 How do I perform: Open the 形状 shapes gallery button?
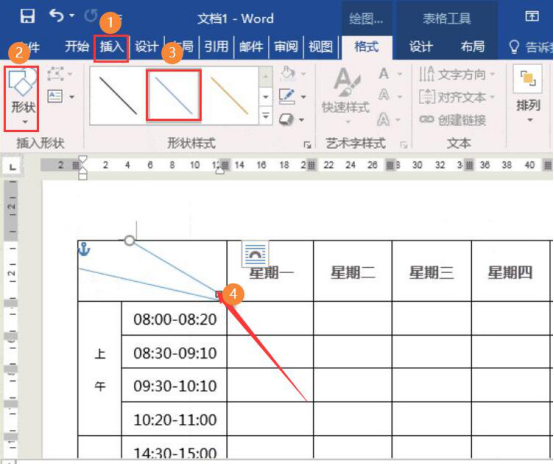click(22, 99)
